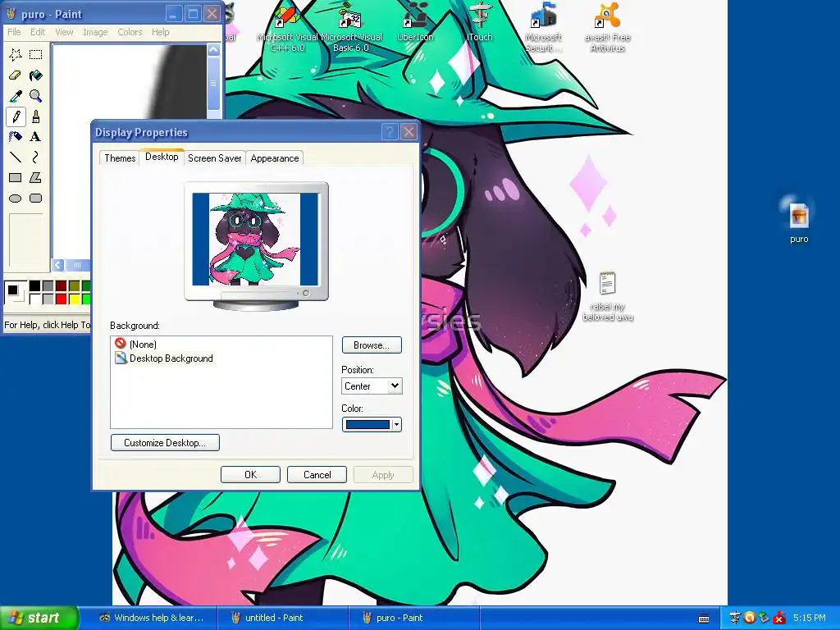The width and height of the screenshot is (840, 630).
Task: Activate the Magnifier tool in Paint
Action: coord(35,96)
